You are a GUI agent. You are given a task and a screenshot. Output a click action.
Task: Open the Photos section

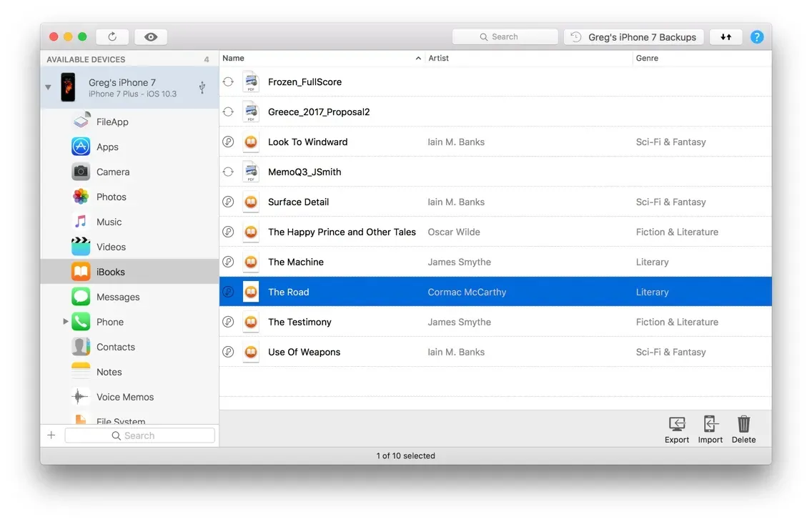pos(111,197)
